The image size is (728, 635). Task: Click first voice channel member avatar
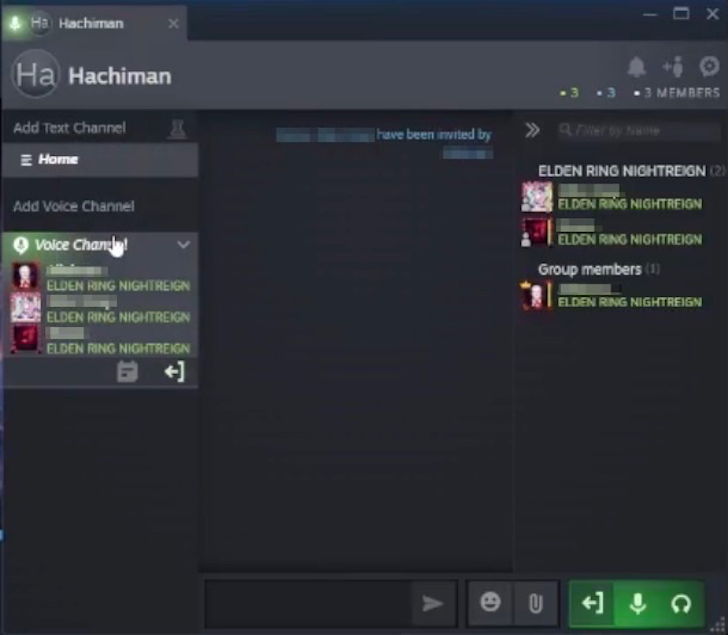(x=26, y=277)
